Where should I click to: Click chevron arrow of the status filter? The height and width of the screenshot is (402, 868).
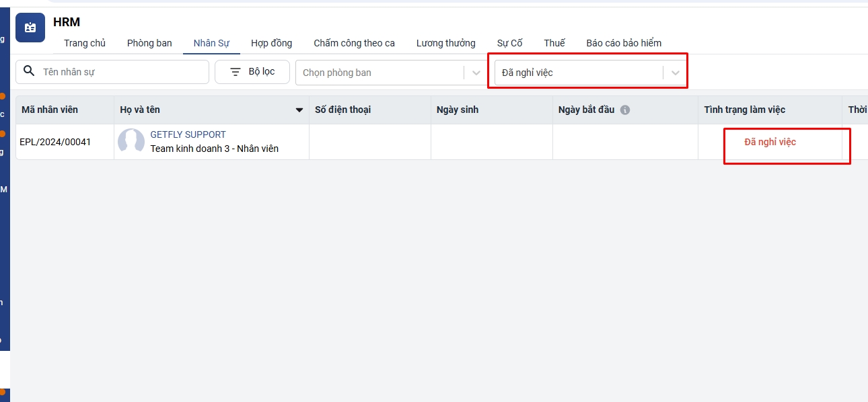(676, 73)
